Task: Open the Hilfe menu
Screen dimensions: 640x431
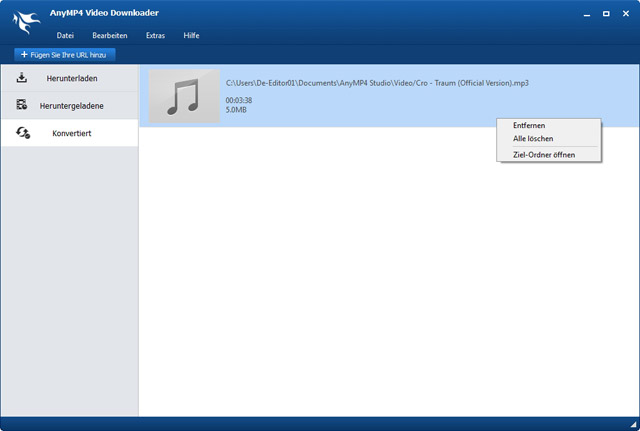Action: (191, 36)
